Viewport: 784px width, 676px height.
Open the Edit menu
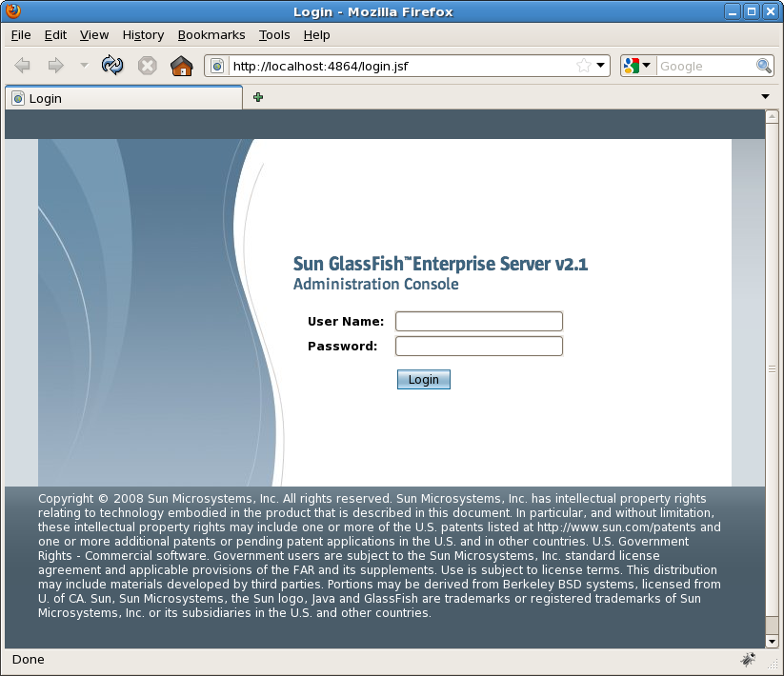point(55,35)
